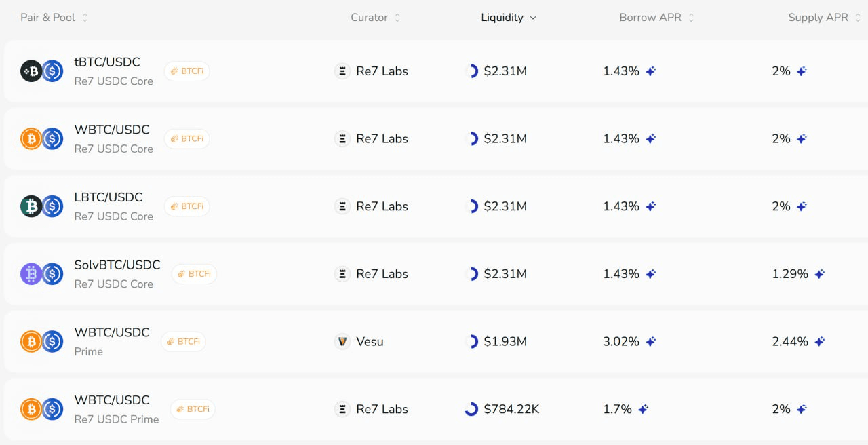
Task: Click sparkle icon beside 2.44% supply APR
Action: click(x=820, y=342)
